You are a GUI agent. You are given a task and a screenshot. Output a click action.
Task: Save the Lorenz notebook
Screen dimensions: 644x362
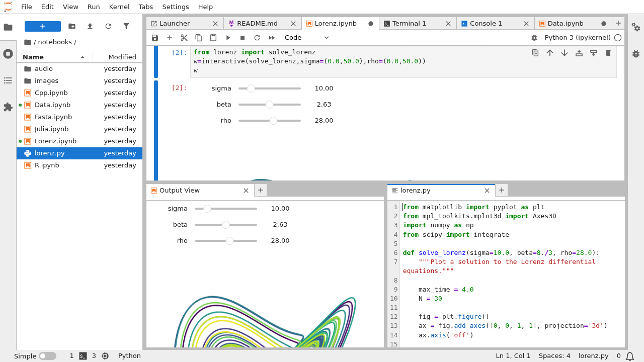(x=155, y=37)
